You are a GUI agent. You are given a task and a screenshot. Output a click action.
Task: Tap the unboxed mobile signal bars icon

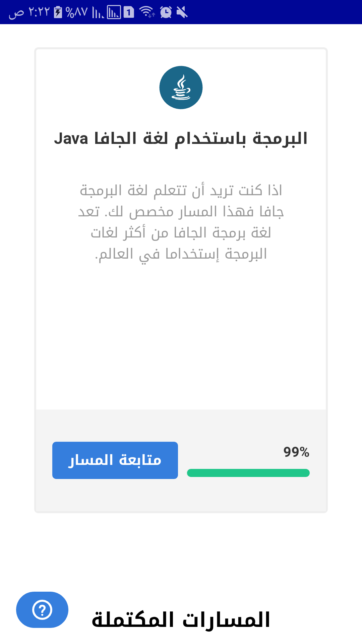(98, 13)
